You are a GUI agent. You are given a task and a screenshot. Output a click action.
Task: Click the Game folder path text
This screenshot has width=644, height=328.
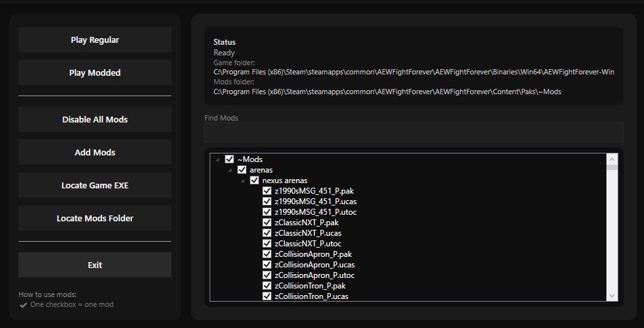click(x=413, y=72)
